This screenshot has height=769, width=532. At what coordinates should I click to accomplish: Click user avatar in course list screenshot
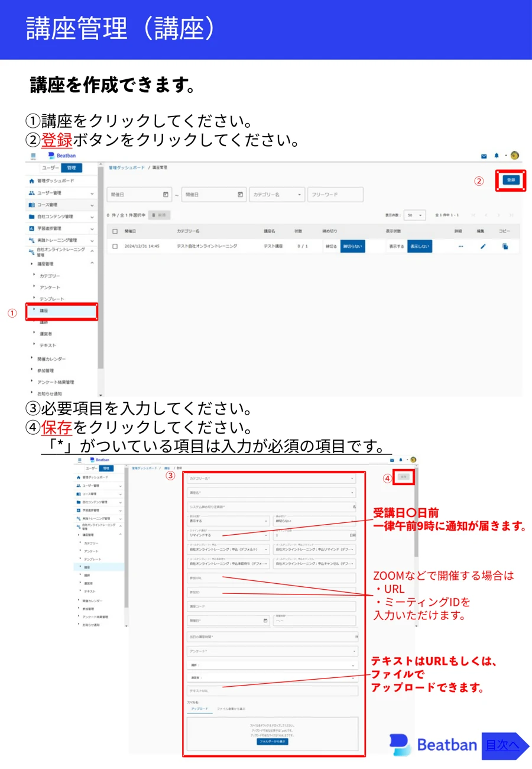[515, 156]
